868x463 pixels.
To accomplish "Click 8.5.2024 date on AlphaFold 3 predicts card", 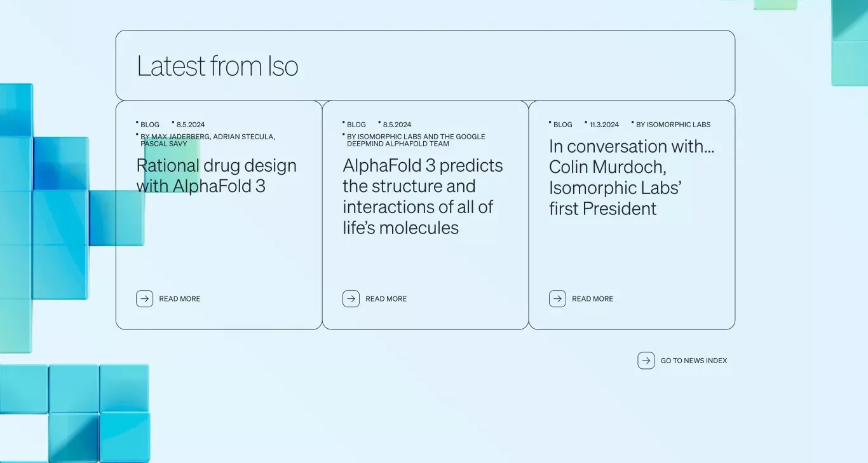I will [397, 125].
